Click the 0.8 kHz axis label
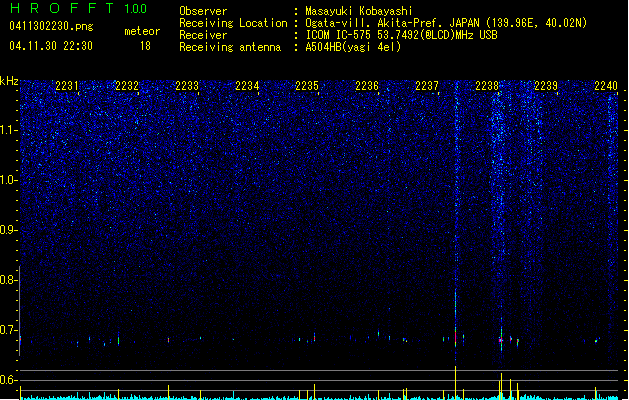 pos(9,280)
